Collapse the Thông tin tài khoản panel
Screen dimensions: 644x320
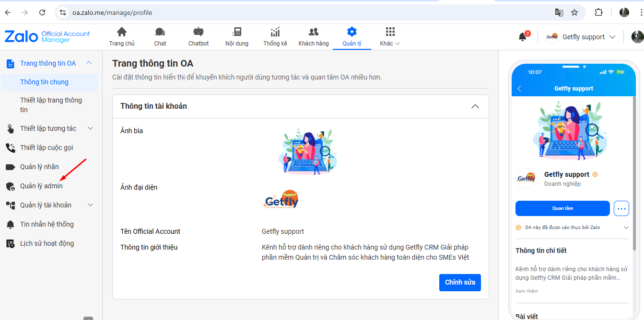(475, 106)
